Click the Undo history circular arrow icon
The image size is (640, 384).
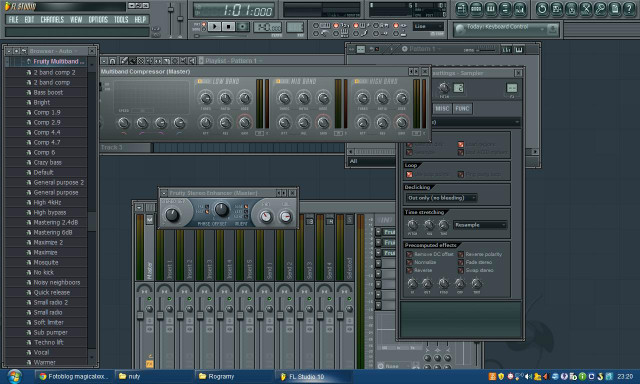point(542,9)
